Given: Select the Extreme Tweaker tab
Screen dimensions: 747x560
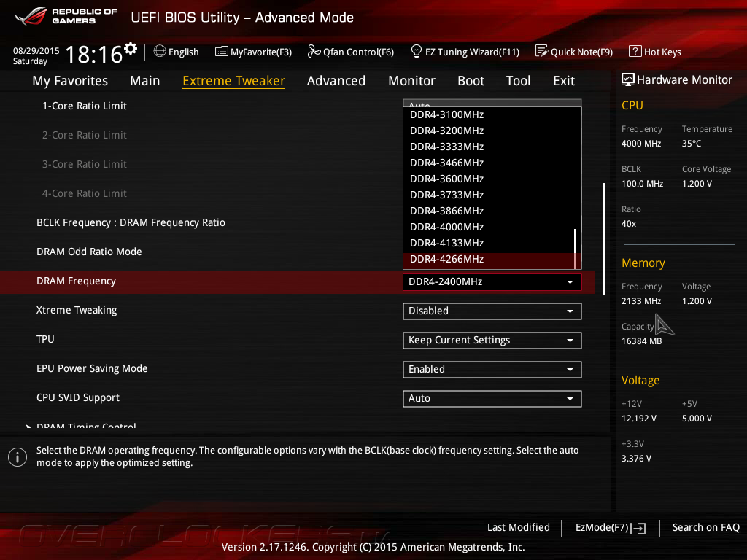Looking at the screenshot, I should click(x=233, y=81).
